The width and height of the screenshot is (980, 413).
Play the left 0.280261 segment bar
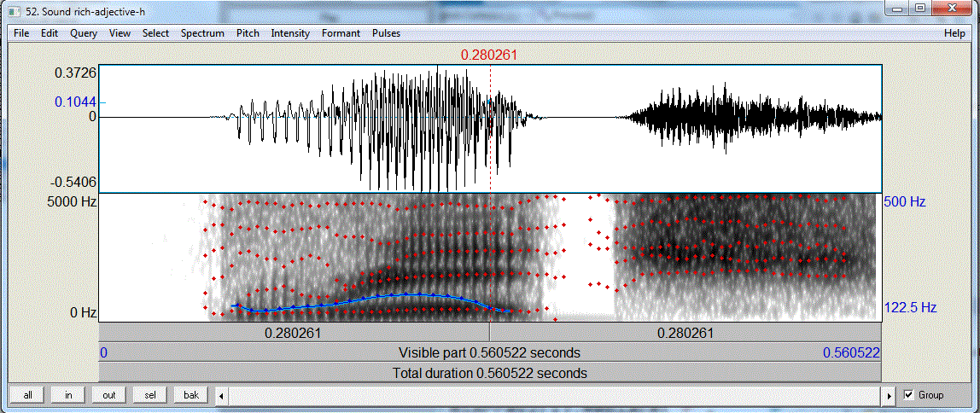[294, 333]
